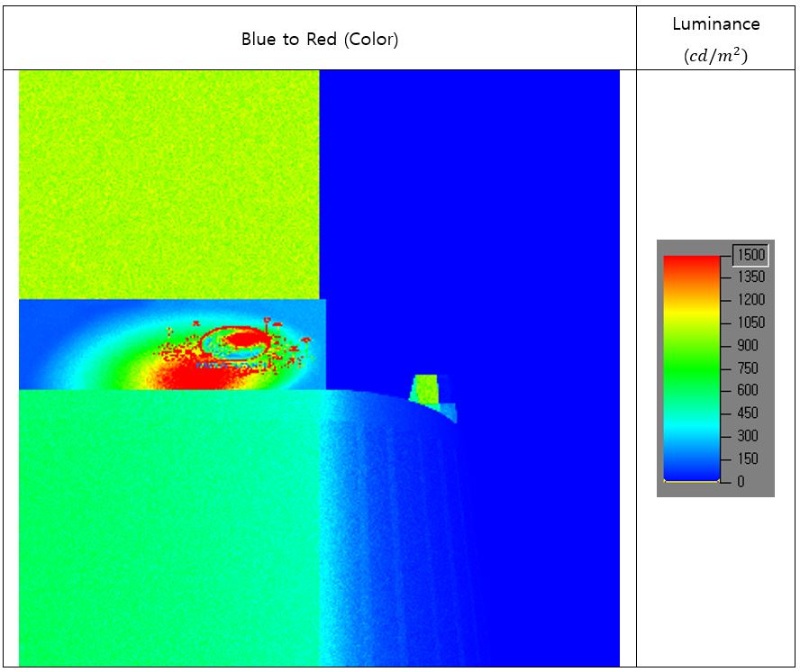The image size is (800, 672).
Task: Click the 750 scale label
Action: pyautogui.click(x=748, y=368)
